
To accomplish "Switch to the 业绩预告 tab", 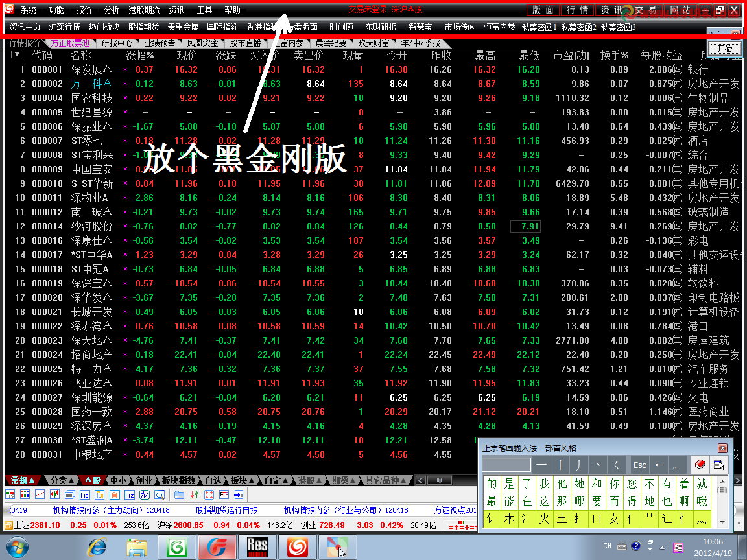I will click(x=160, y=43).
